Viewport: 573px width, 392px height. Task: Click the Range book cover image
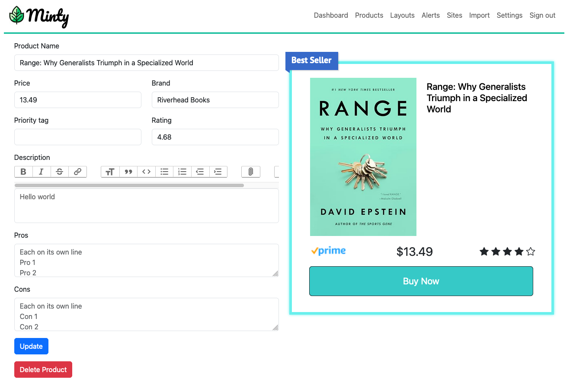click(x=363, y=157)
